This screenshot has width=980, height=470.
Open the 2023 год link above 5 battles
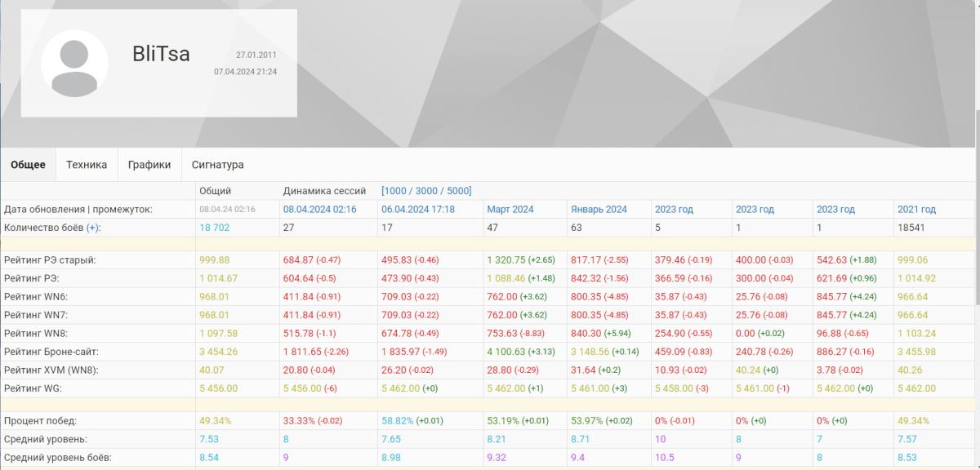click(x=674, y=209)
